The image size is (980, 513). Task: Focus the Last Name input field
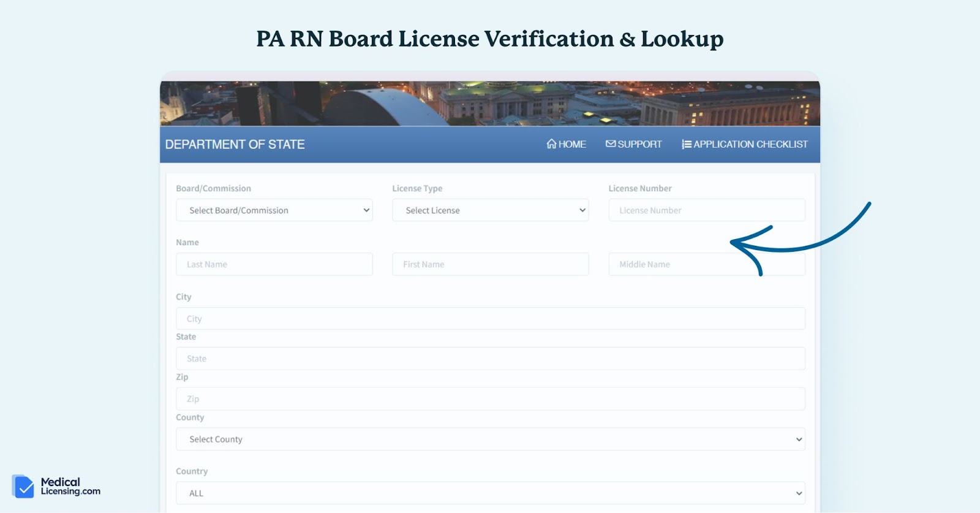[274, 264]
